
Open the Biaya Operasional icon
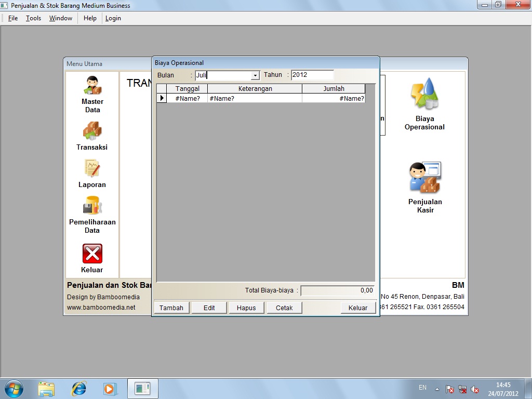424,95
